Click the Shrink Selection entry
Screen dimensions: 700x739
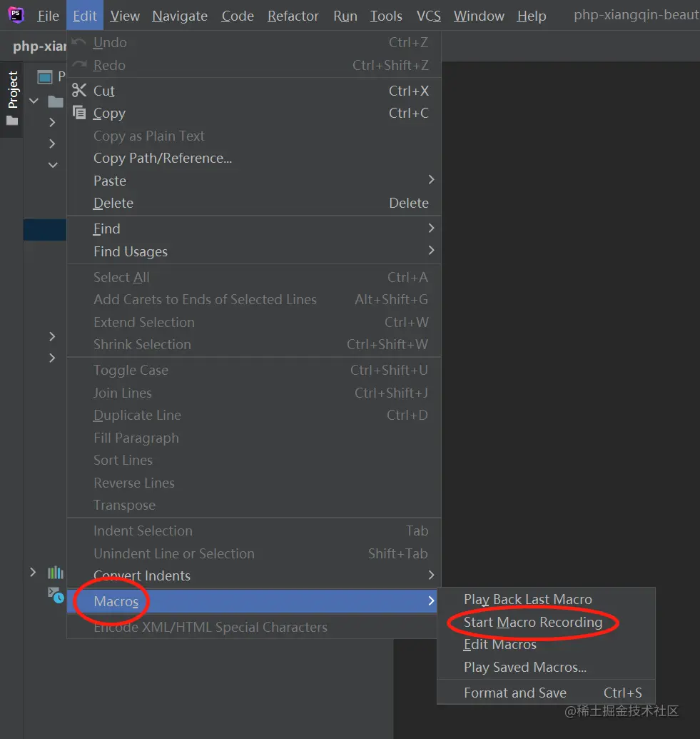click(254, 345)
